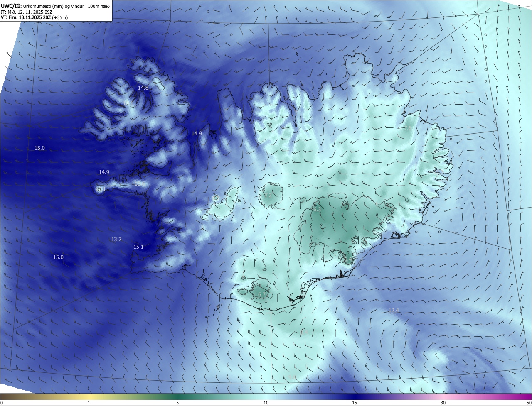Click the 13.7 precipitation value label
Screen dimensions: 532x406
coord(116,239)
